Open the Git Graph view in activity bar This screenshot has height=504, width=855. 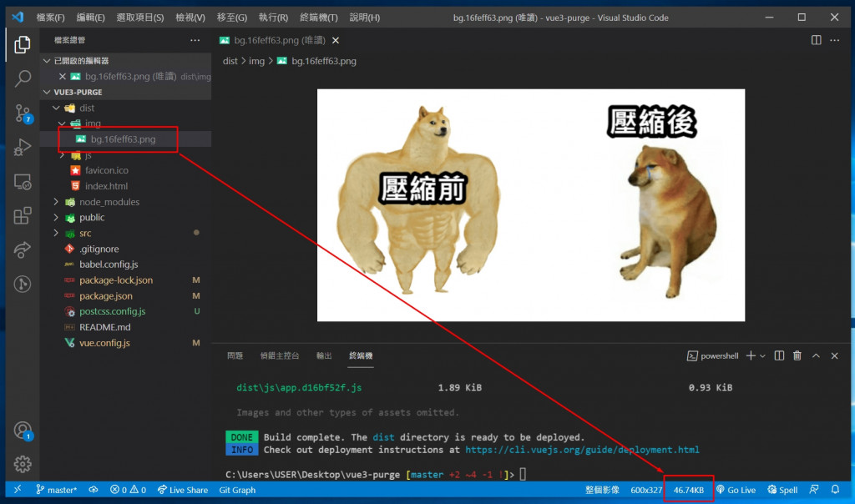(23, 284)
